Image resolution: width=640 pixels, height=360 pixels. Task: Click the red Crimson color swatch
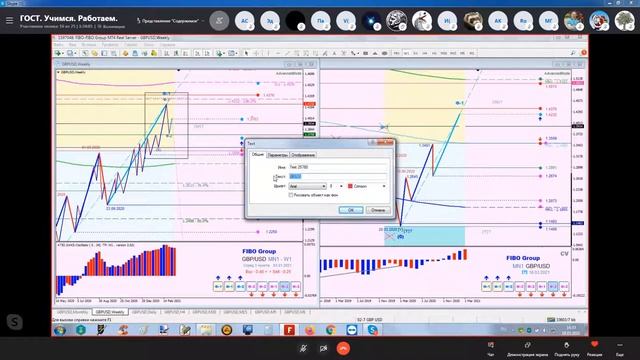(350, 186)
